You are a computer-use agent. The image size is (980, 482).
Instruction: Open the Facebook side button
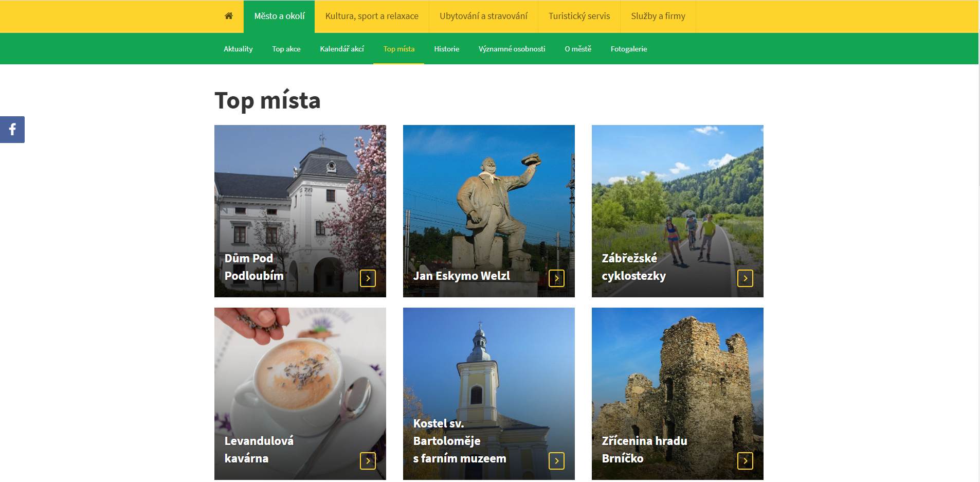[12, 130]
